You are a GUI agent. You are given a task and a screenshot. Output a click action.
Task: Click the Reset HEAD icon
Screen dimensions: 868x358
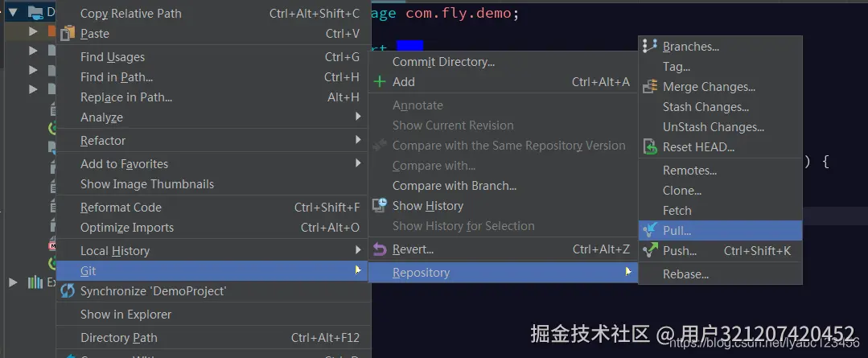pyautogui.click(x=650, y=147)
